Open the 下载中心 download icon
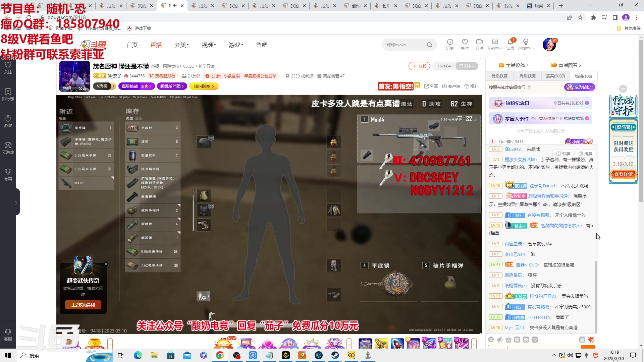 pos(495,44)
